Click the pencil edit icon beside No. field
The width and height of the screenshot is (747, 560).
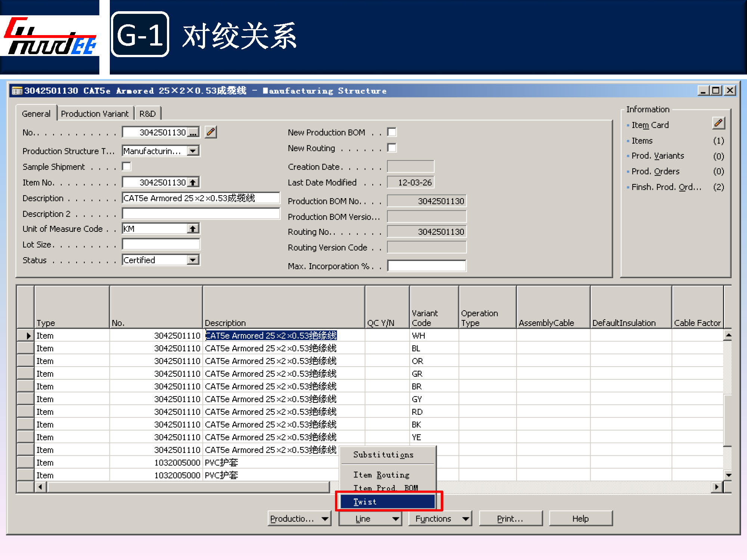[x=211, y=132]
